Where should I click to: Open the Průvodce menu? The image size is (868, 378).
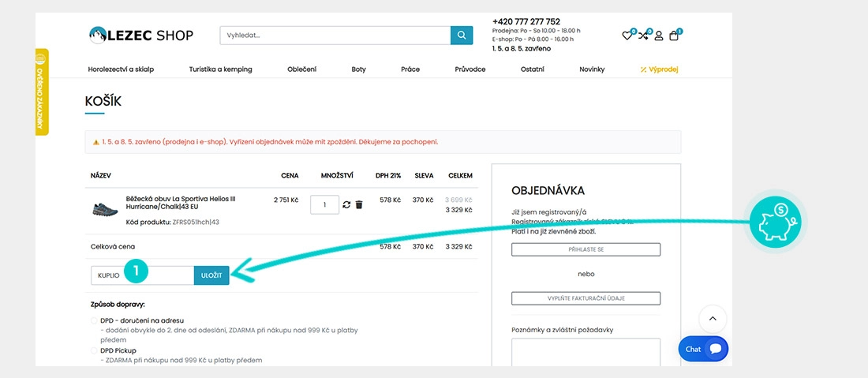pyautogui.click(x=470, y=69)
